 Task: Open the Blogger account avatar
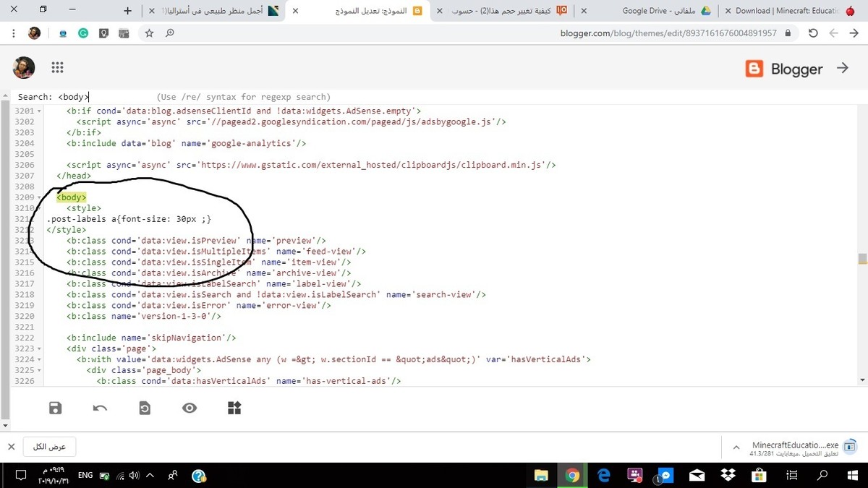[x=24, y=67]
